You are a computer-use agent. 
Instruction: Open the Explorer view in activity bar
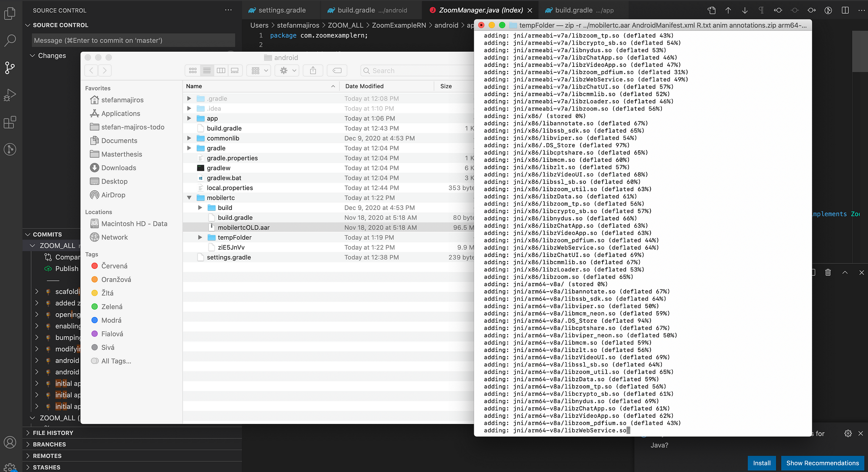click(x=10, y=14)
